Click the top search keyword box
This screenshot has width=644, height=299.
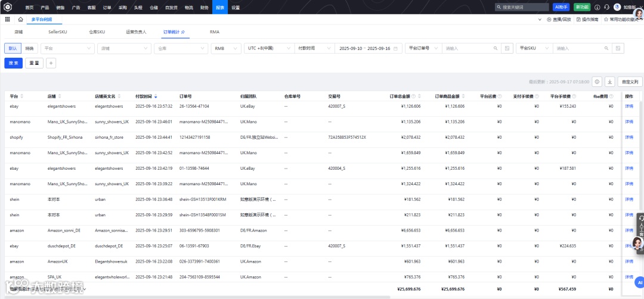point(522,7)
